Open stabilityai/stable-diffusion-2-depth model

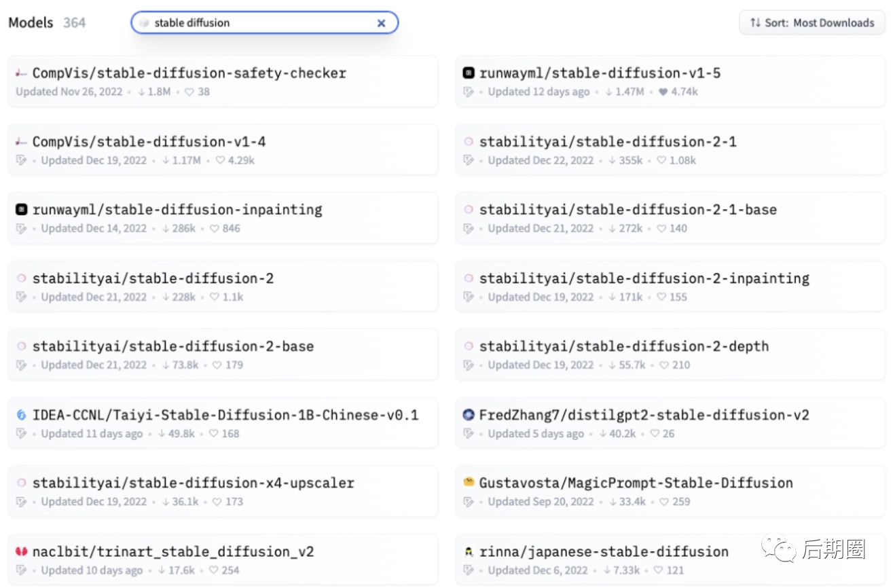click(670, 354)
